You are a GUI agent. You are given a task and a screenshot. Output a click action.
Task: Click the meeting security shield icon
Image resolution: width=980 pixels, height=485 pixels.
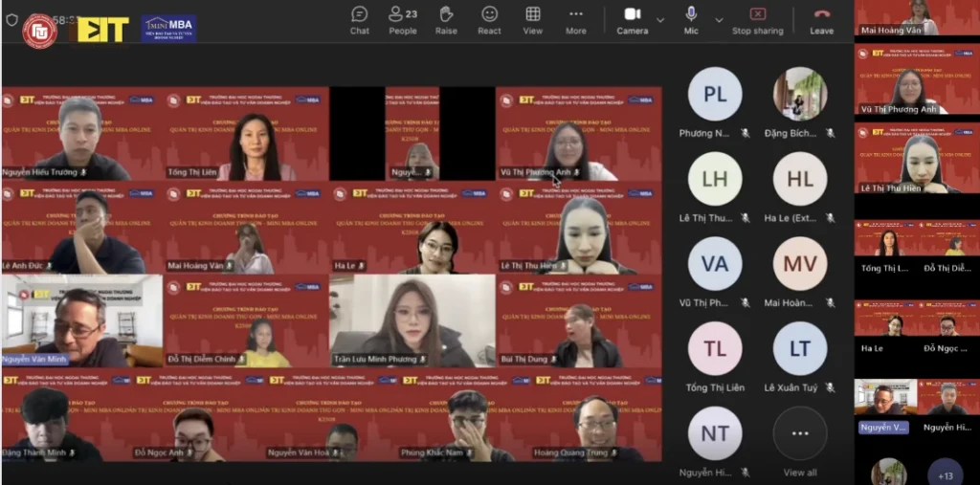(x=11, y=20)
